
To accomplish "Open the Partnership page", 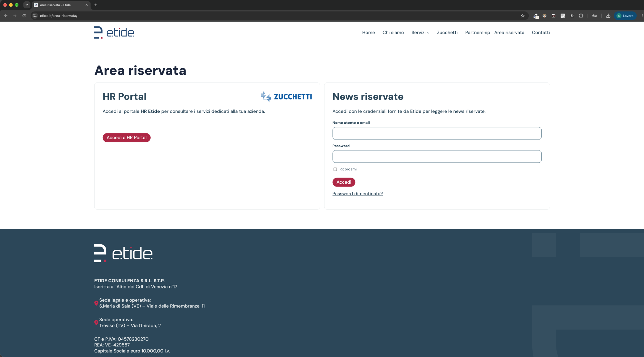I will (x=477, y=33).
